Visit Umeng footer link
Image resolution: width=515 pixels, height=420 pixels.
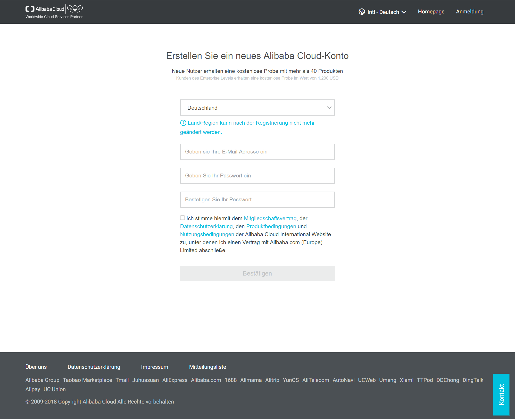[x=387, y=380]
